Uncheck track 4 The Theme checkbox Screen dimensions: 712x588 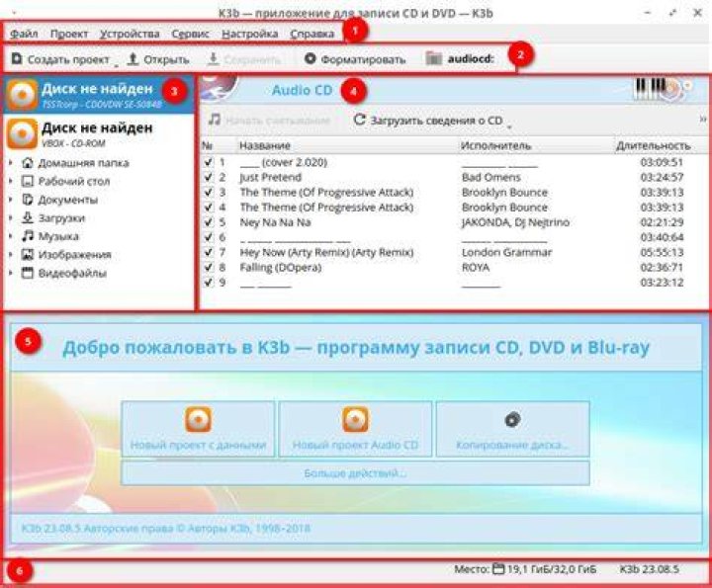pyautogui.click(x=208, y=207)
